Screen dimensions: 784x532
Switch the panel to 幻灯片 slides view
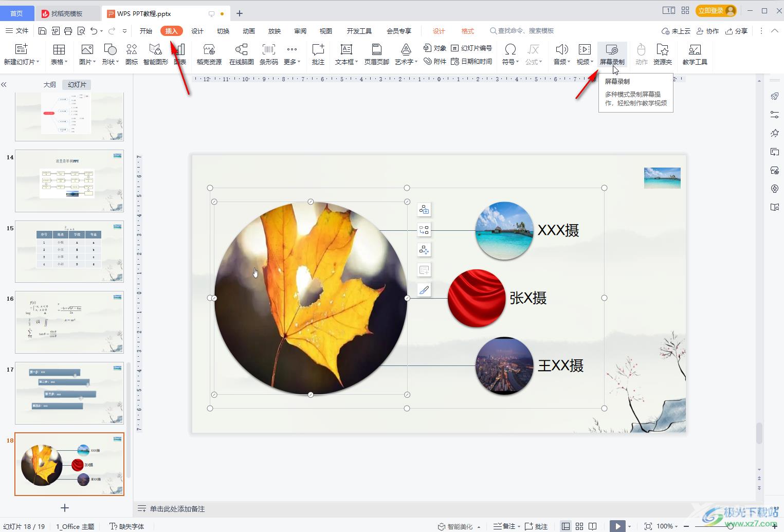coord(77,84)
